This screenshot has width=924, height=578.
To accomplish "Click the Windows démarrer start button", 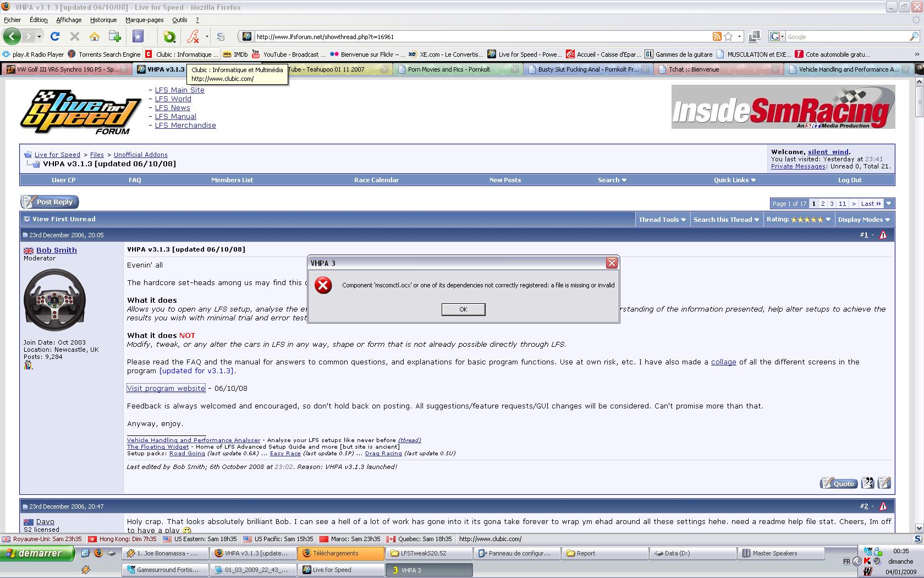I will click(x=37, y=553).
